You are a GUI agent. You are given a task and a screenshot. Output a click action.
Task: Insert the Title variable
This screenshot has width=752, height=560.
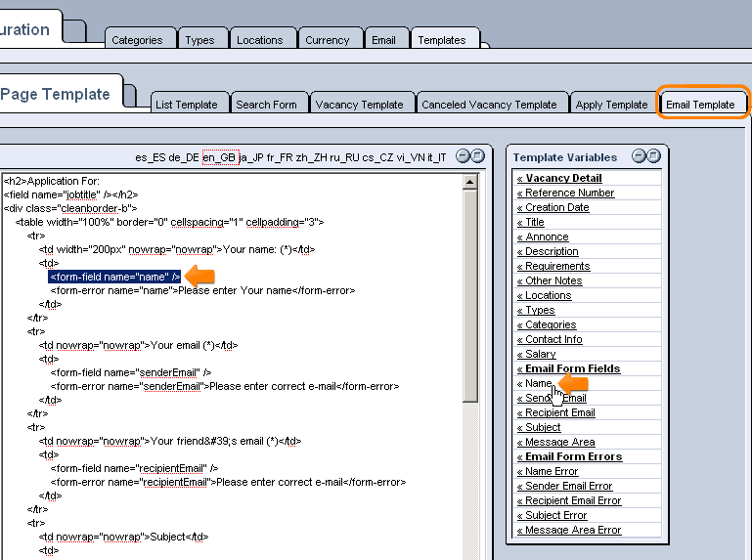click(x=530, y=222)
